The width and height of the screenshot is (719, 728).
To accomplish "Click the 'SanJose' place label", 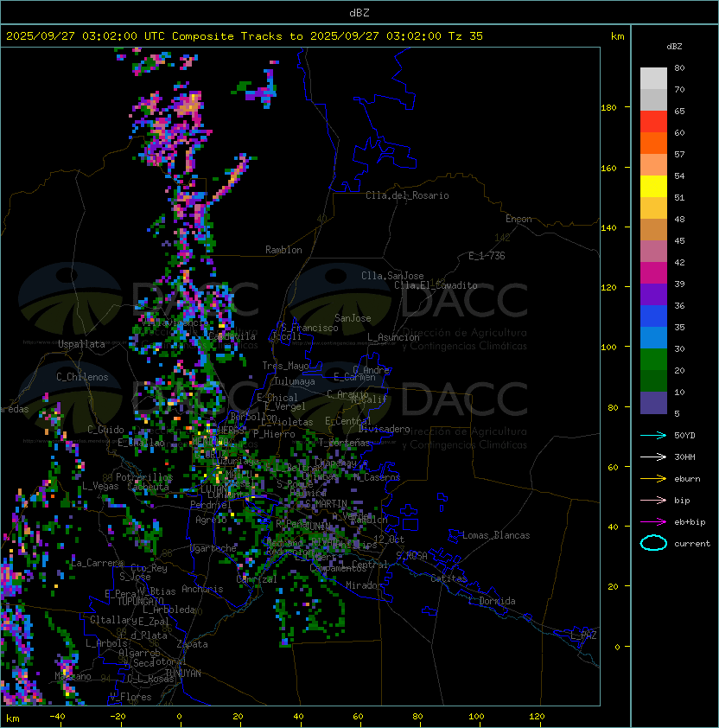I will 353,318.
